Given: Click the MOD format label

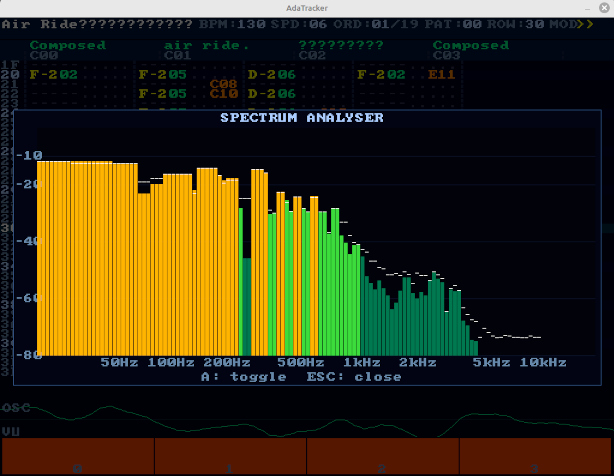Looking at the screenshot, I should [563, 24].
